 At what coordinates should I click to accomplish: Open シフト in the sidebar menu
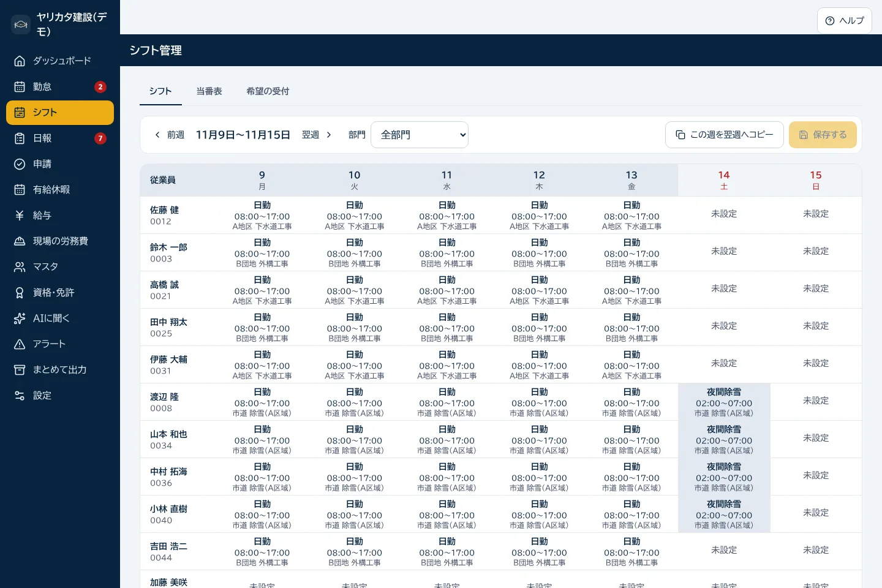pos(60,113)
